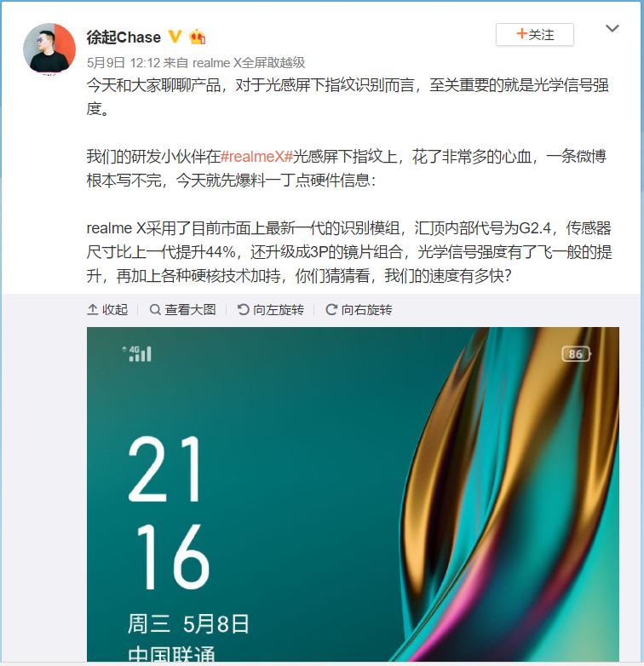Click the membership crown badge icon
The height and width of the screenshot is (666, 644).
tap(198, 37)
